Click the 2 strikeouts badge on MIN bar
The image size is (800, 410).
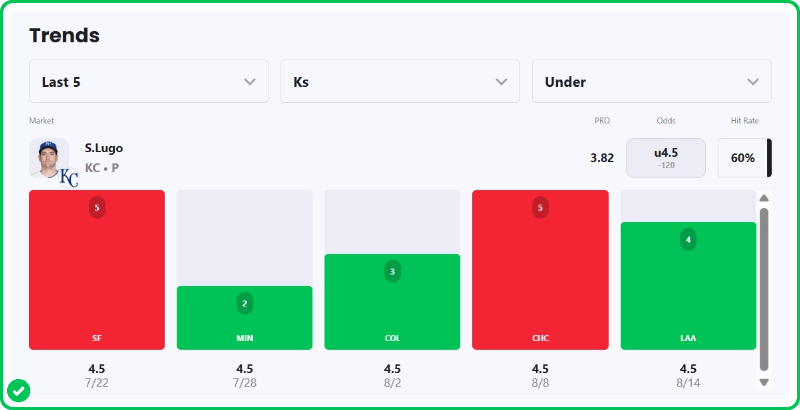(244, 304)
